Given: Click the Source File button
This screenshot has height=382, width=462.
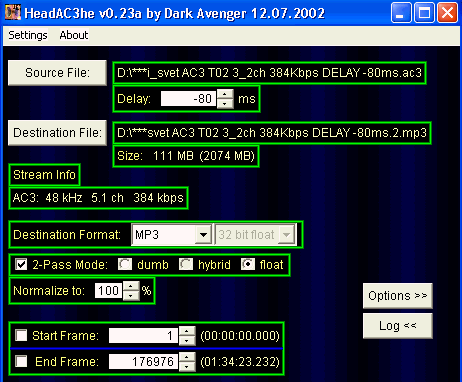Looking at the screenshot, I should (57, 73).
